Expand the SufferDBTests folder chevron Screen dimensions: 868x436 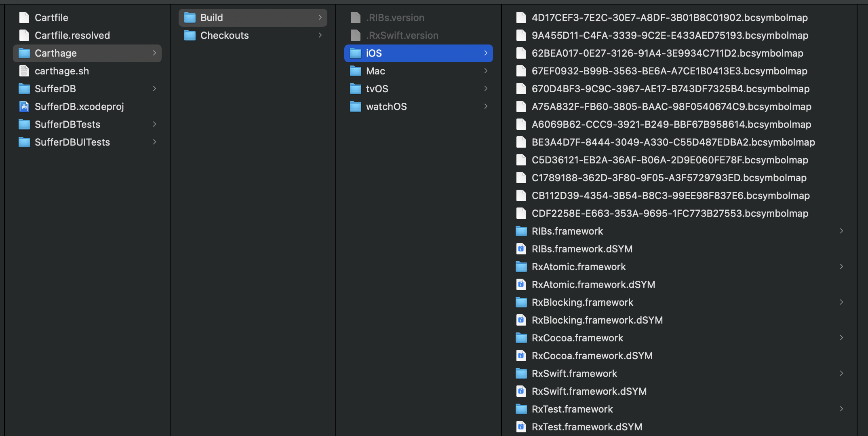coord(154,124)
